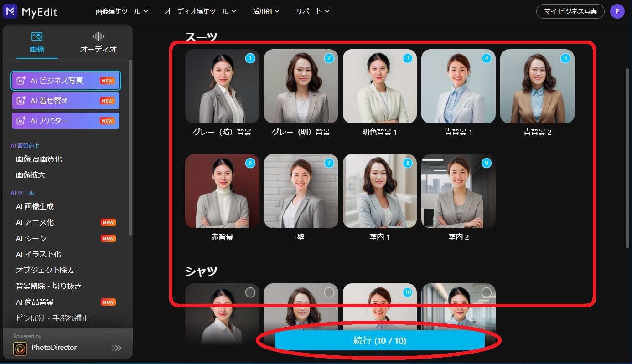Expand the オーディオ編集ツール dropdown menu
The height and width of the screenshot is (364, 632).
pyautogui.click(x=200, y=11)
